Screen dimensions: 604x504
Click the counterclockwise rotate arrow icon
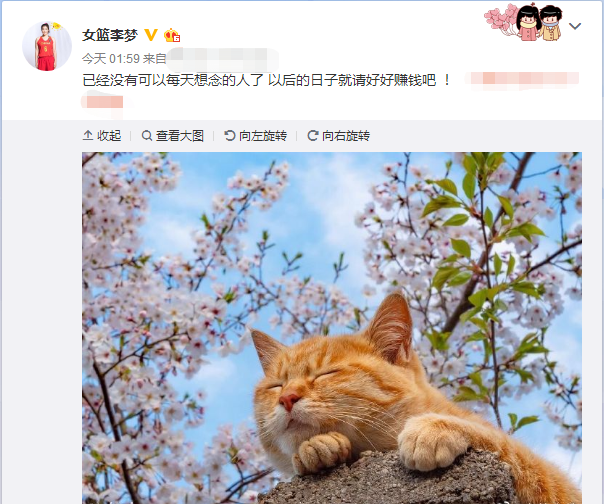(x=230, y=136)
